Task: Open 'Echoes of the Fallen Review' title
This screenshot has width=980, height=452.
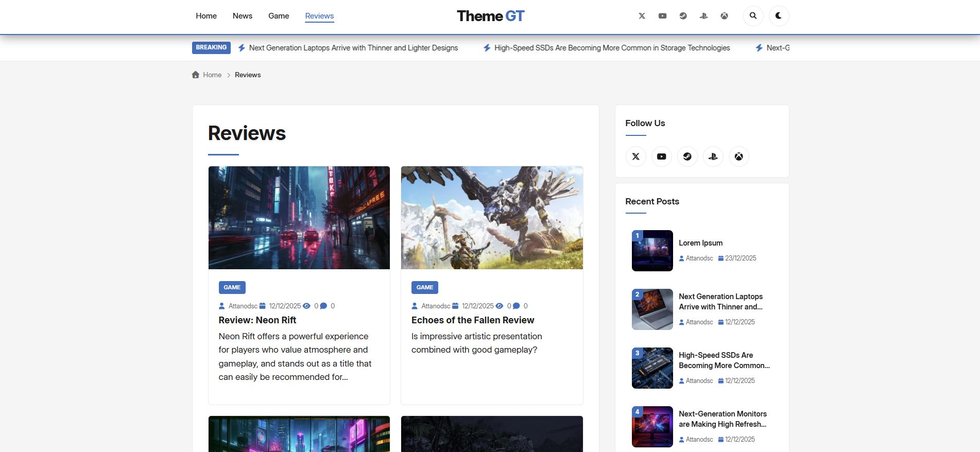Action: click(472, 320)
